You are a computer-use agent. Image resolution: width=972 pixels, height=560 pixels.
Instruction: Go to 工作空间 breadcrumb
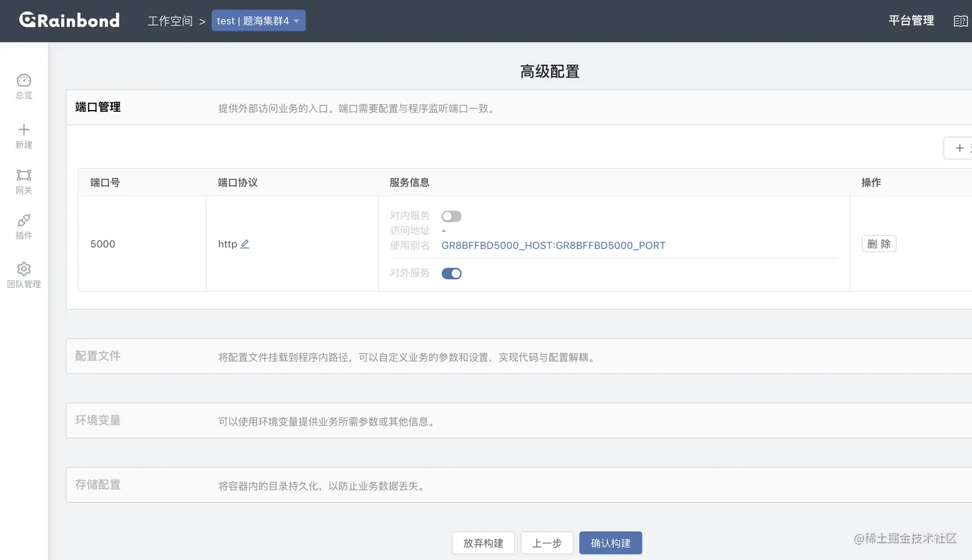coord(170,21)
